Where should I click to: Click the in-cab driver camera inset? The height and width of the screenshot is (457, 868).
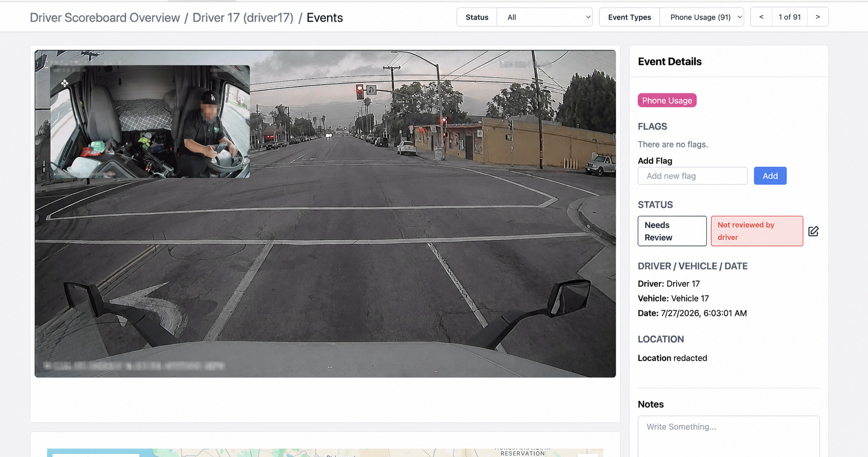pyautogui.click(x=150, y=122)
